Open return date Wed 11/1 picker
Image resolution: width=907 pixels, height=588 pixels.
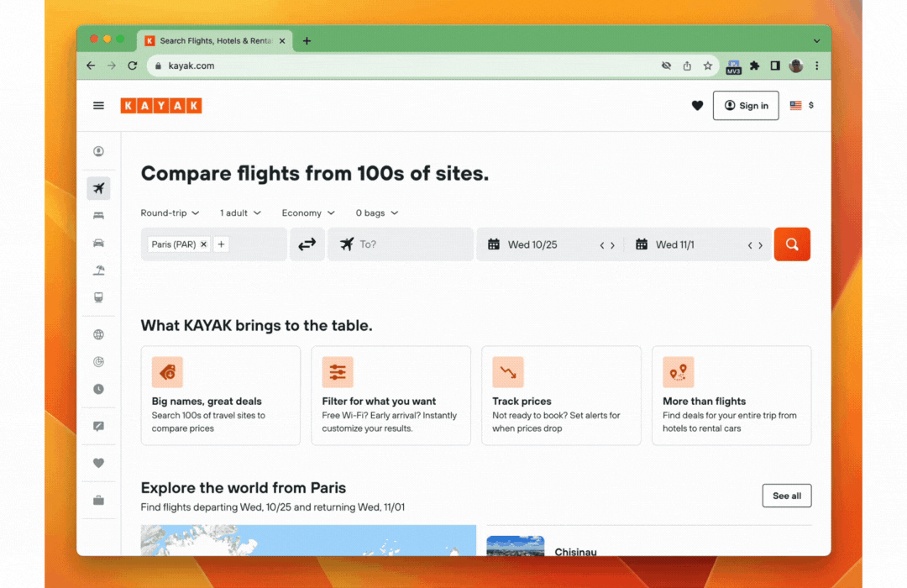675,244
